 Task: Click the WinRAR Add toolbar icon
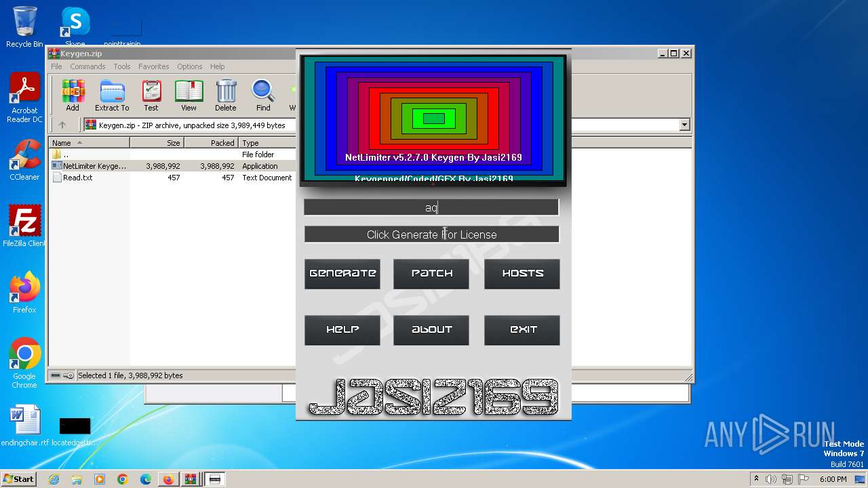[x=73, y=96]
